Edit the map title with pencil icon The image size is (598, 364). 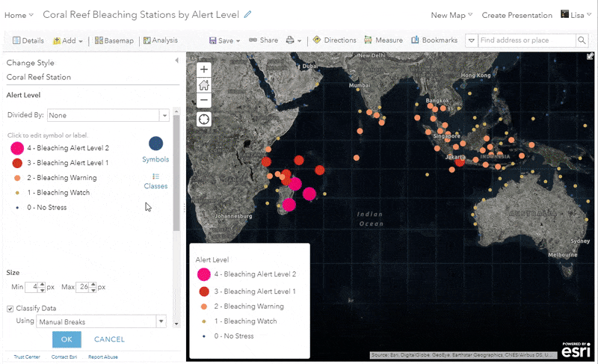tap(248, 14)
